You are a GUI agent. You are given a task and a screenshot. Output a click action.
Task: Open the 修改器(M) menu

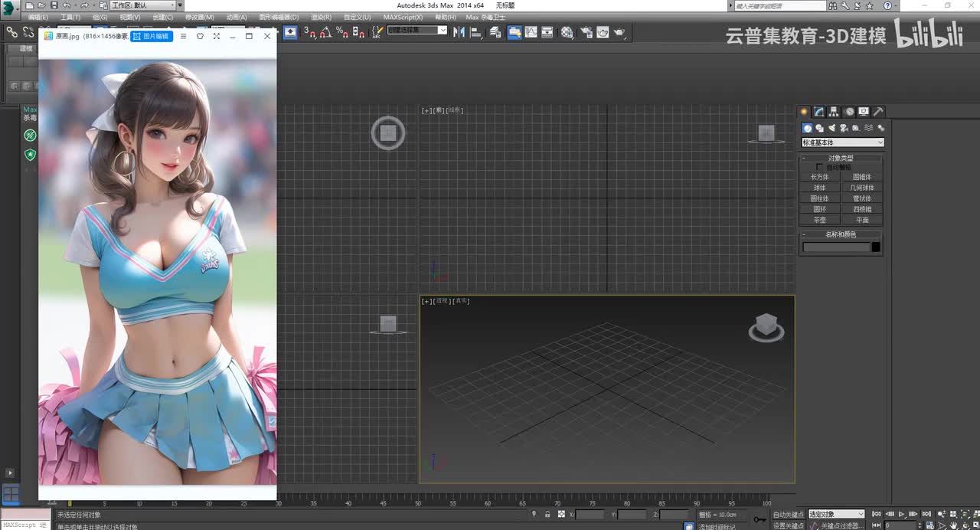(x=200, y=17)
